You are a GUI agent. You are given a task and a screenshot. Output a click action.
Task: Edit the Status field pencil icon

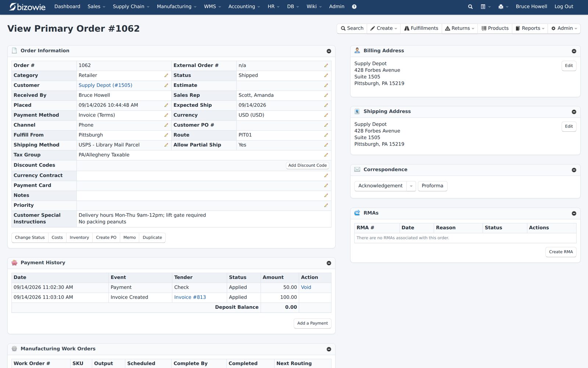[326, 75]
